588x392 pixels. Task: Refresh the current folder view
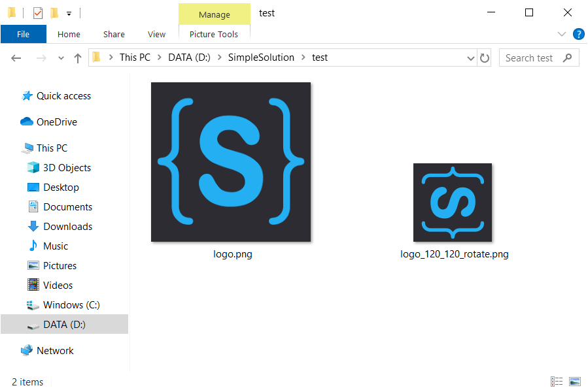coord(485,57)
